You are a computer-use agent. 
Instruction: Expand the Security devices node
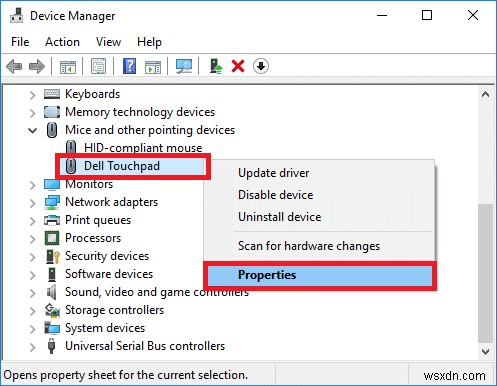click(32, 257)
